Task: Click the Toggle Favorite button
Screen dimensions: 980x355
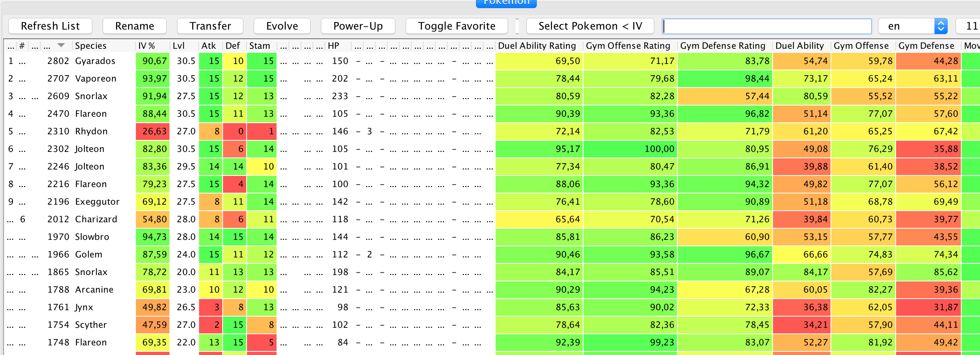Action: 457,26
